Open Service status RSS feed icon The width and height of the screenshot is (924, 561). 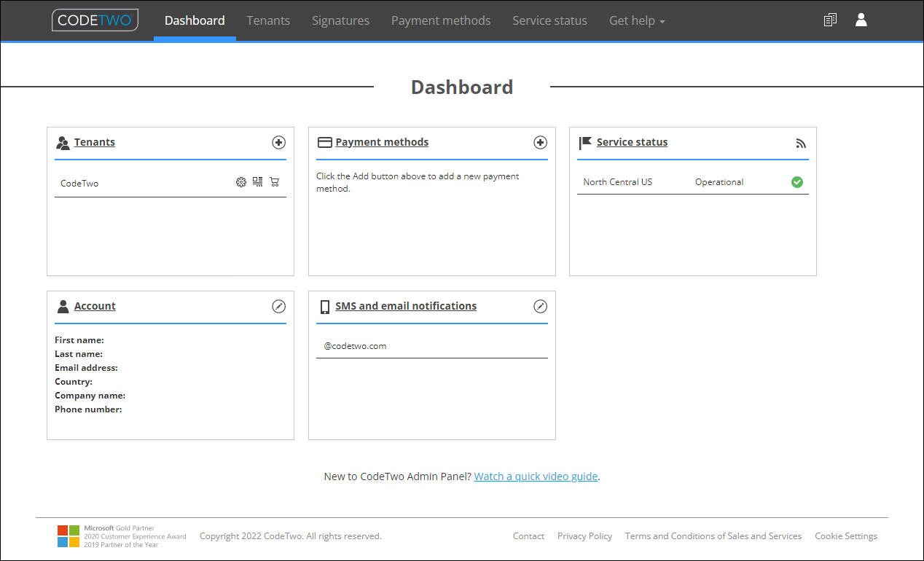(802, 144)
